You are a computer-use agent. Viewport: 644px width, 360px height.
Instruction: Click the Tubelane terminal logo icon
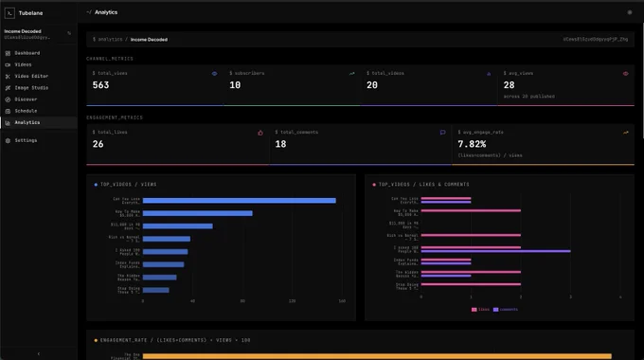point(9,13)
